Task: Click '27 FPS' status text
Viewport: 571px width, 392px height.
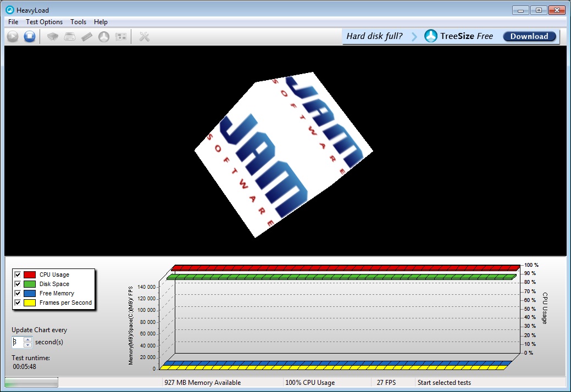Action: coord(386,383)
